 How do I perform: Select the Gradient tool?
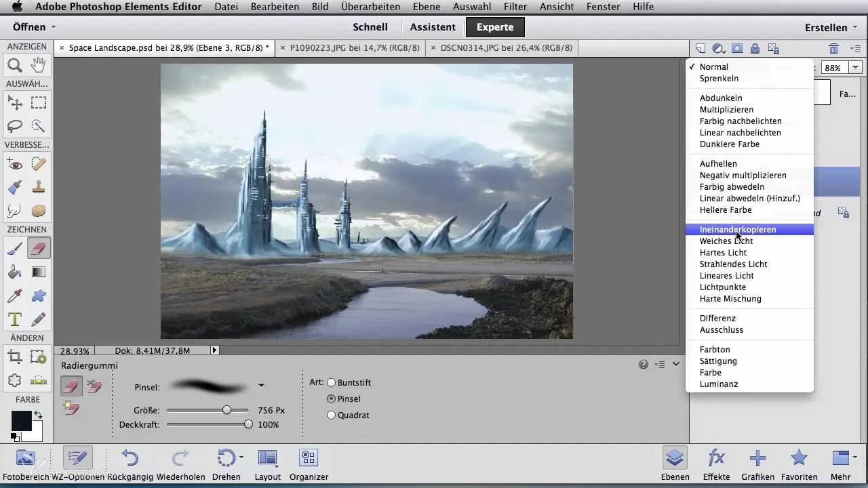coord(39,272)
